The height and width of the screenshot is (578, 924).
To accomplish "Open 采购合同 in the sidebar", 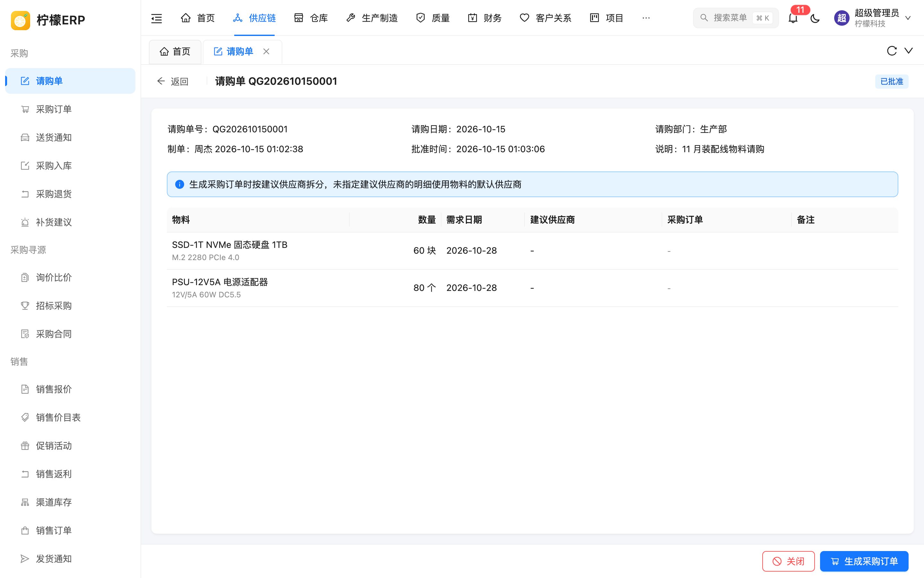I will click(70, 334).
